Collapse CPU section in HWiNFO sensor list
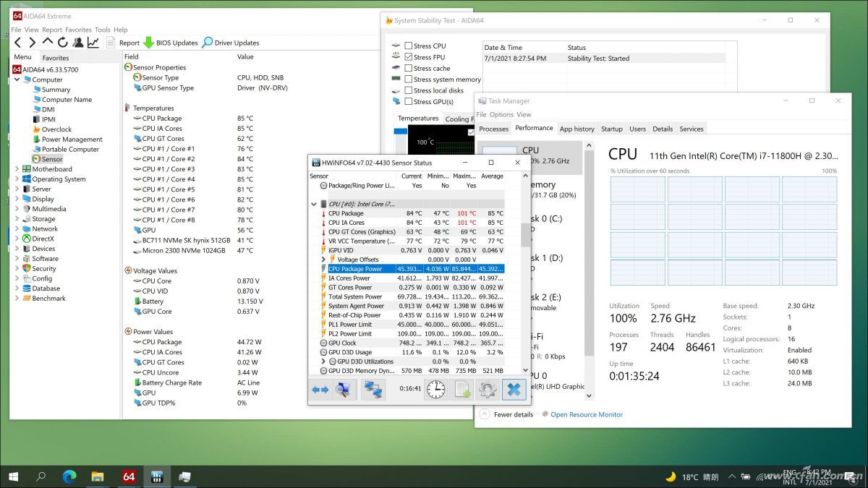 312,203
